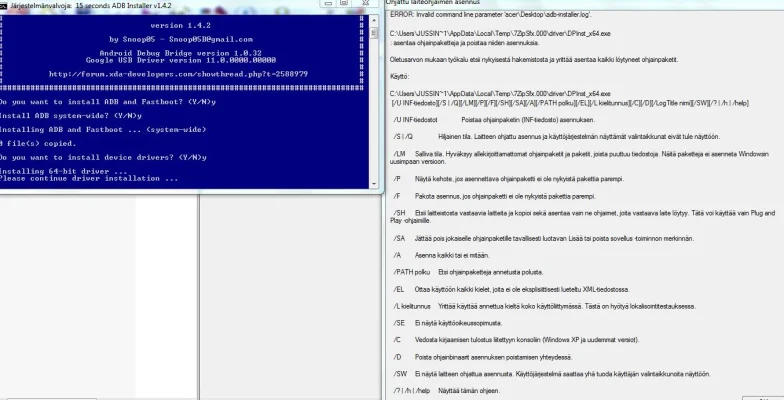Click the command prompt icon in title bar
This screenshot has height=400, width=784.
pyautogui.click(x=4, y=5)
